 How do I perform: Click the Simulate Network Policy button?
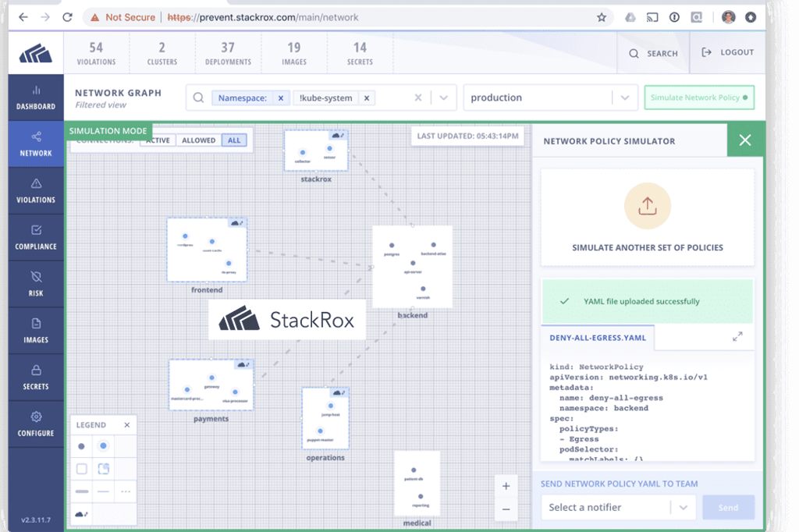point(699,98)
